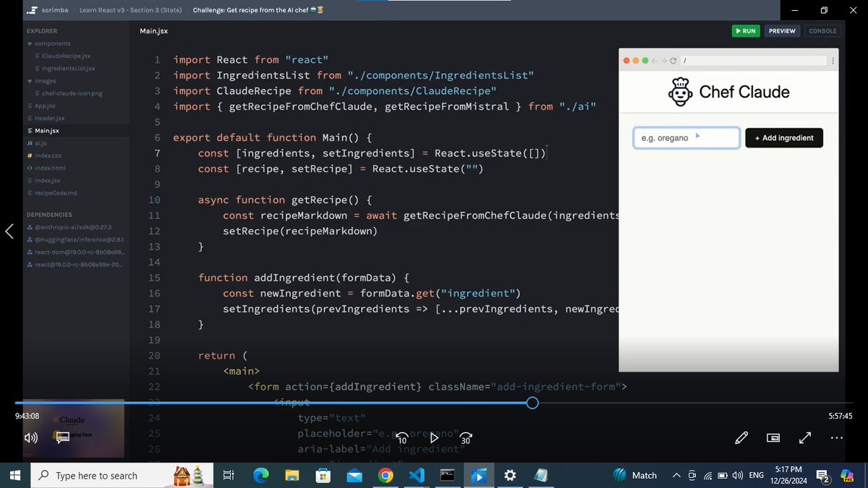This screenshot has width=868, height=488.
Task: Click the react-dom dependency entry
Action: (75, 252)
